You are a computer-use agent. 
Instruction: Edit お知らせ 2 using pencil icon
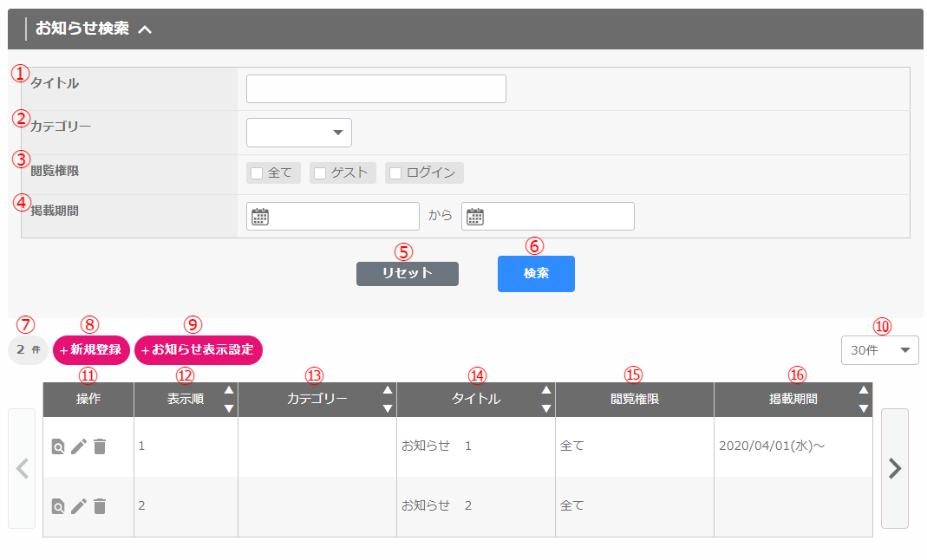(79, 506)
